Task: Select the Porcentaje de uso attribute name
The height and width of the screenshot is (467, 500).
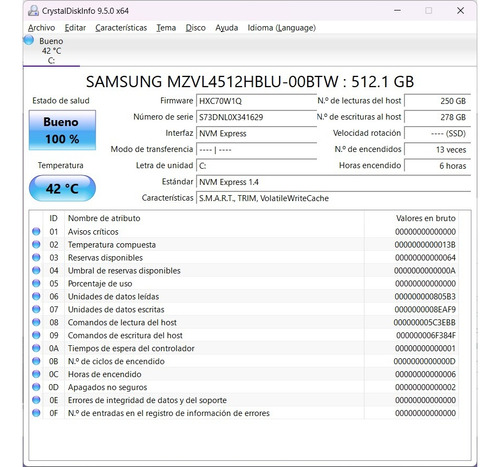Action: [x=100, y=284]
